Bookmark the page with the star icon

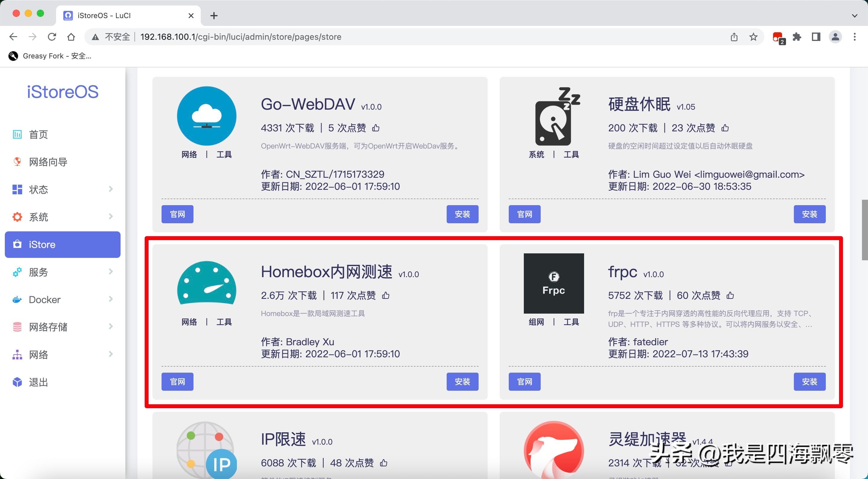click(x=753, y=37)
